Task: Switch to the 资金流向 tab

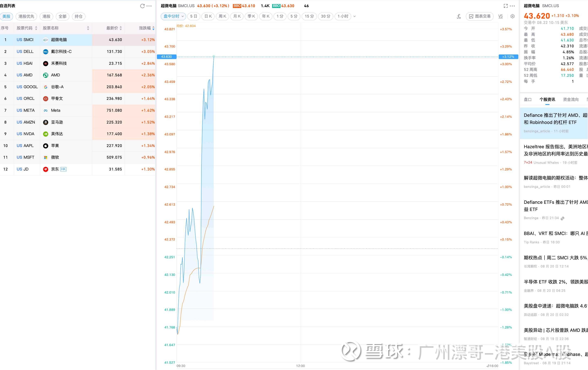Action: pos(571,100)
